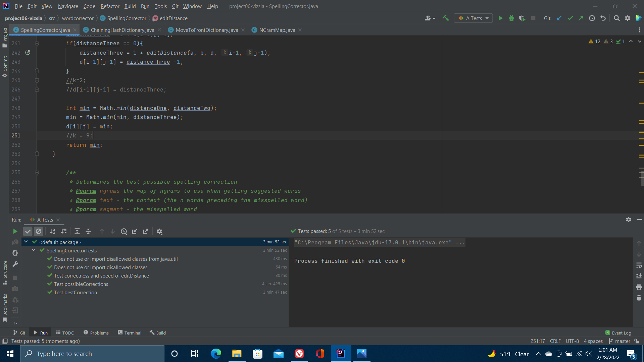Toggle soft-wrap in console output

(x=639, y=265)
